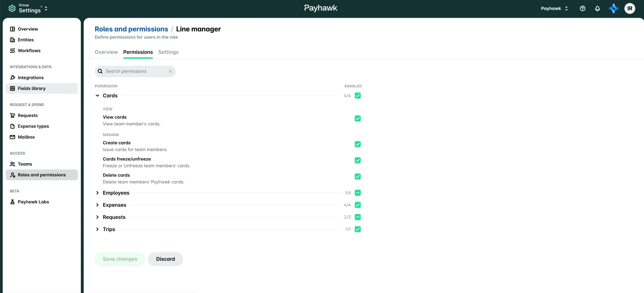This screenshot has width=644, height=293.
Task: Toggle the Requests group checkbox
Action: [x=358, y=217]
